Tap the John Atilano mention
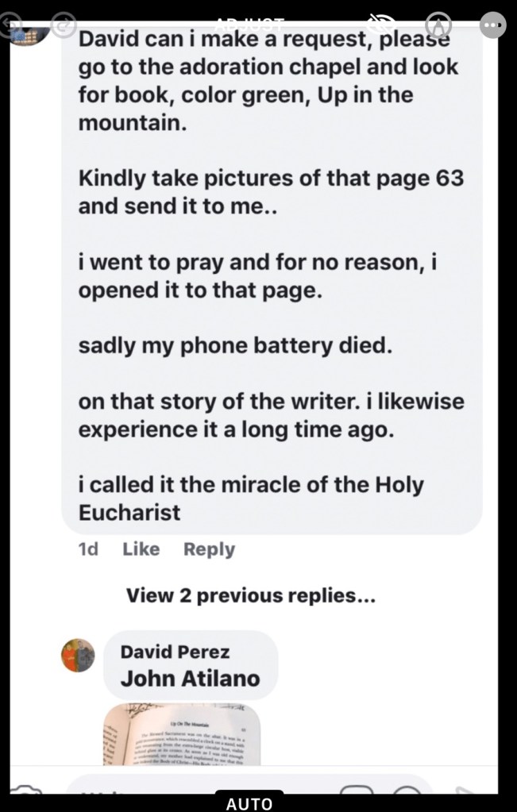 pos(190,679)
